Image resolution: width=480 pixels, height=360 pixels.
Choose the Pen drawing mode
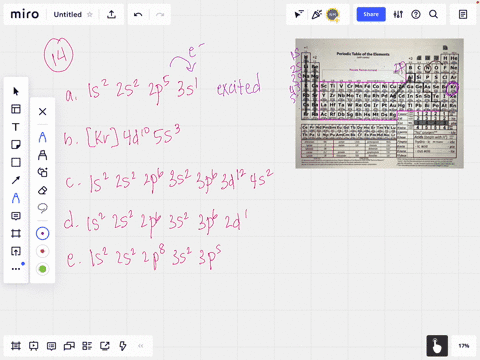[x=42, y=137]
